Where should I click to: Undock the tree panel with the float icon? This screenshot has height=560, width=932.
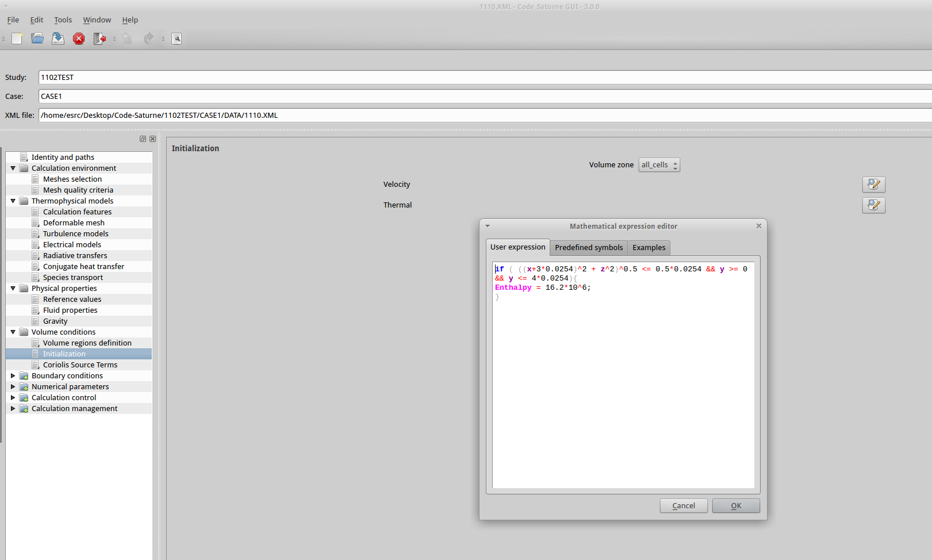pyautogui.click(x=143, y=139)
